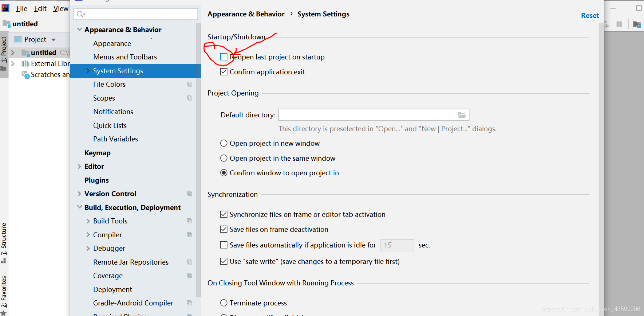Open the View menu
Screen dimensions: 644x316
61,8
